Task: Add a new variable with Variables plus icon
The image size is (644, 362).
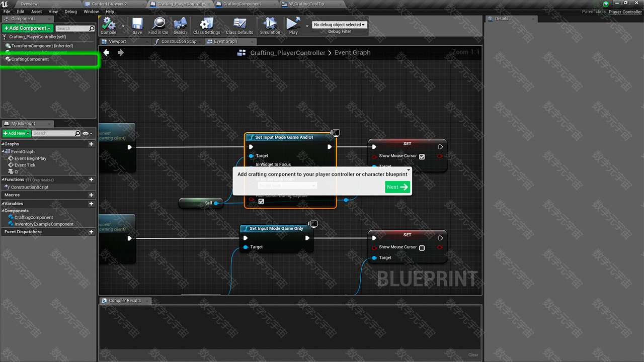Action: click(x=91, y=204)
